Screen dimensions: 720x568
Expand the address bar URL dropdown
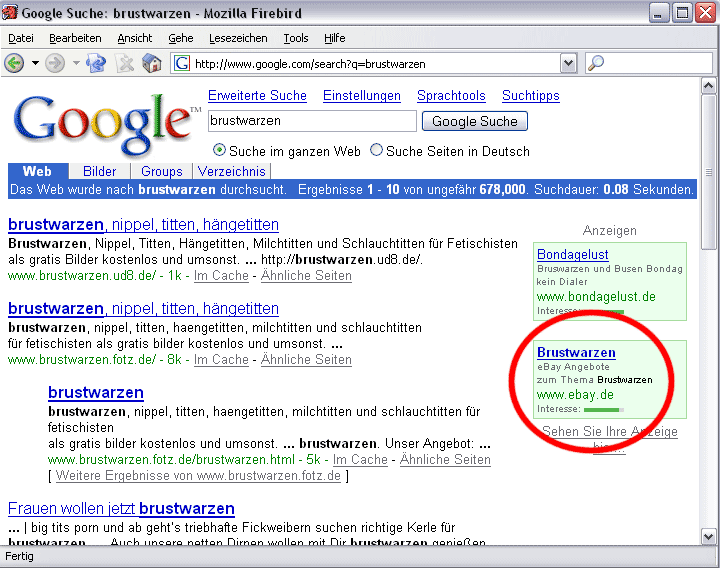(x=568, y=63)
